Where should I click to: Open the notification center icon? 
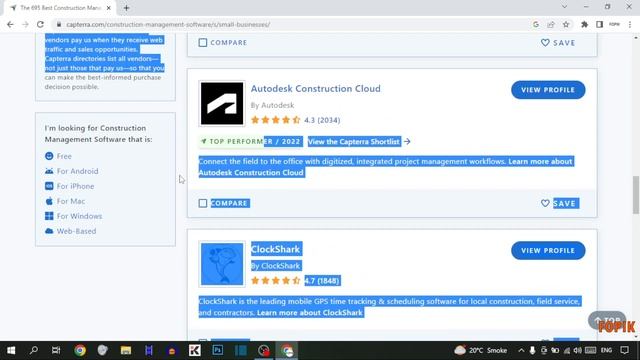coord(624,350)
